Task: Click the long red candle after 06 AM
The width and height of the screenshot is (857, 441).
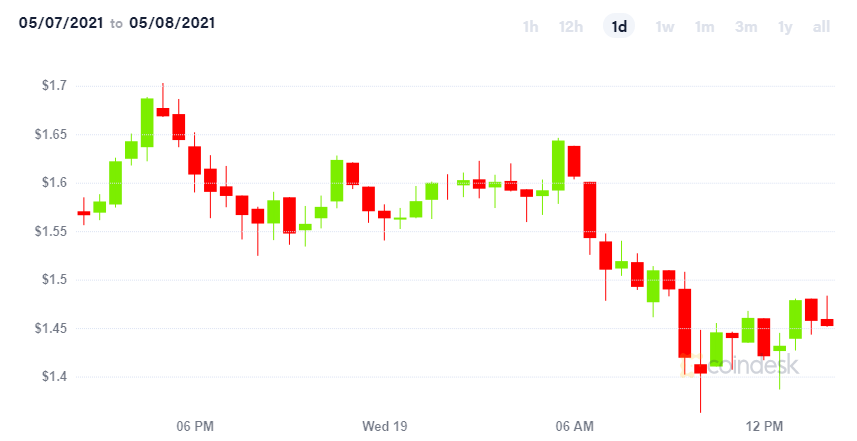Action: tap(590, 210)
